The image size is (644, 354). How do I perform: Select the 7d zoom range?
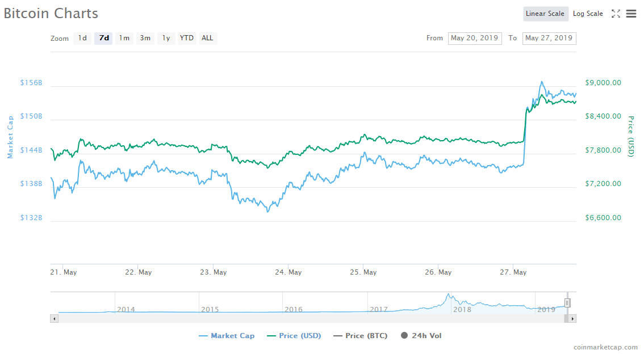(x=104, y=38)
